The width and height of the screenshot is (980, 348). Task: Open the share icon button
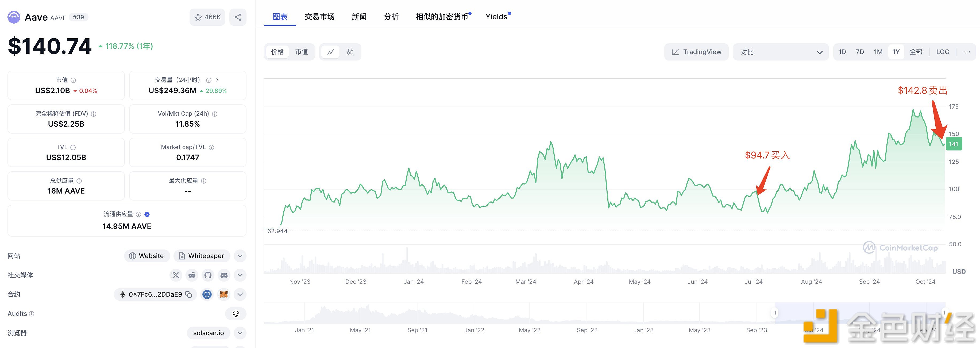[238, 17]
